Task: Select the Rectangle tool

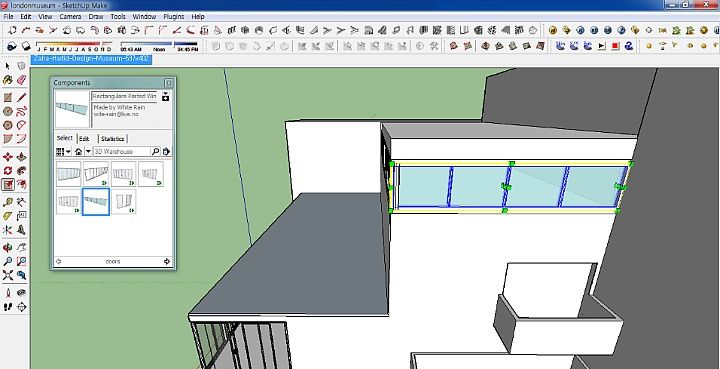Action: pos(8,97)
